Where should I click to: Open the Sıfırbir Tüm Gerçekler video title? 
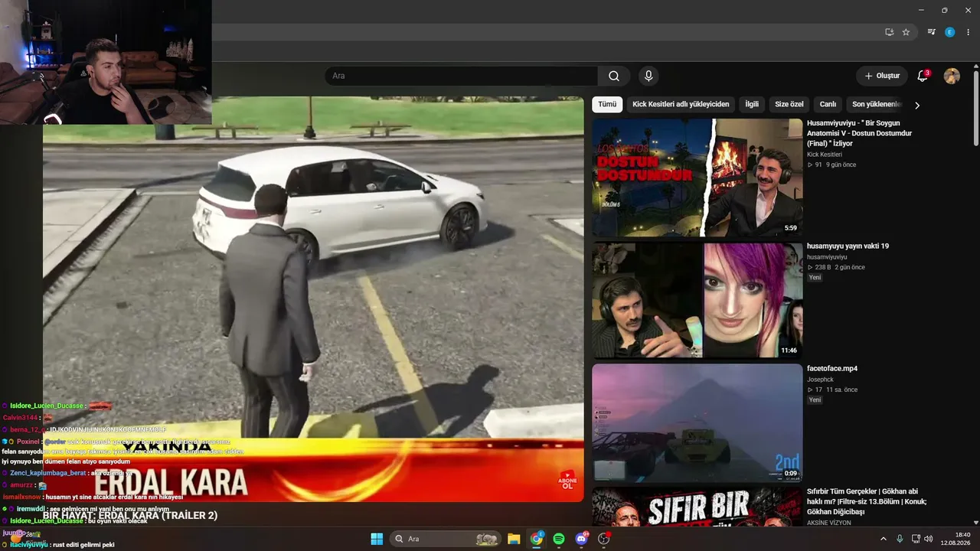point(867,501)
